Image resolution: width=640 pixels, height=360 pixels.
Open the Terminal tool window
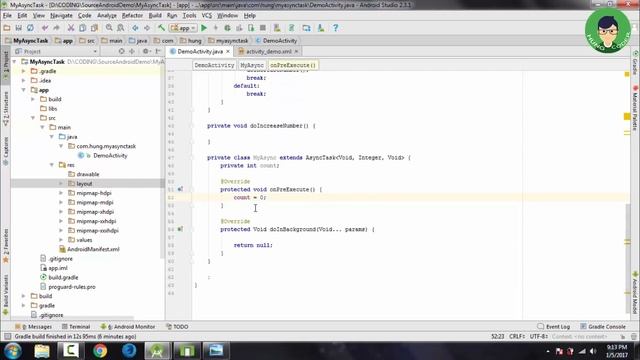[76, 327]
